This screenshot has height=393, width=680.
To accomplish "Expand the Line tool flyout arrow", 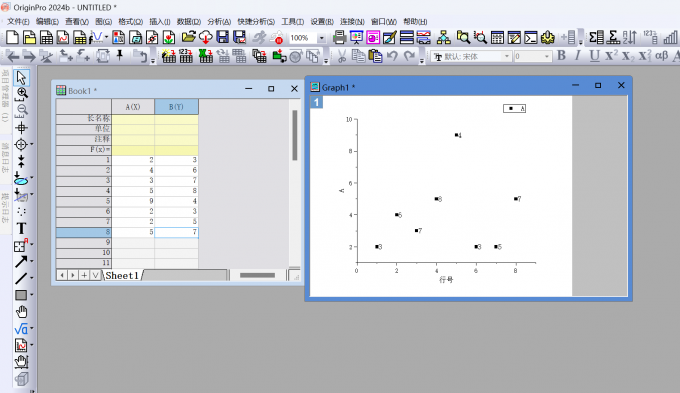I will pyautogui.click(x=32, y=278).
